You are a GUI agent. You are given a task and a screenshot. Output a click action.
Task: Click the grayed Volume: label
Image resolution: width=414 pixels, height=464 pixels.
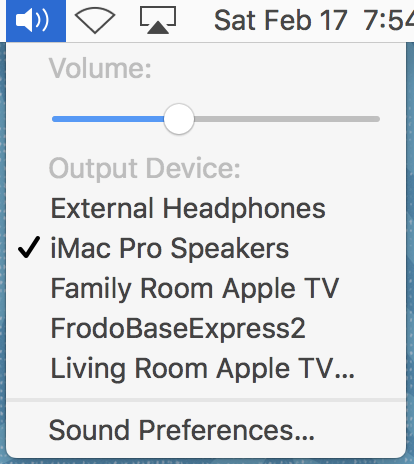(100, 68)
